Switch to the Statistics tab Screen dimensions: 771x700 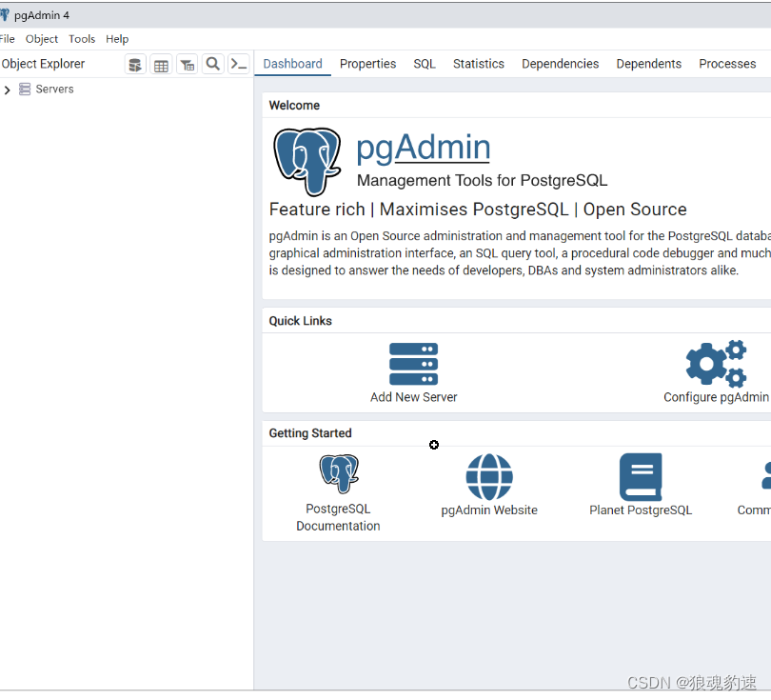(x=478, y=64)
